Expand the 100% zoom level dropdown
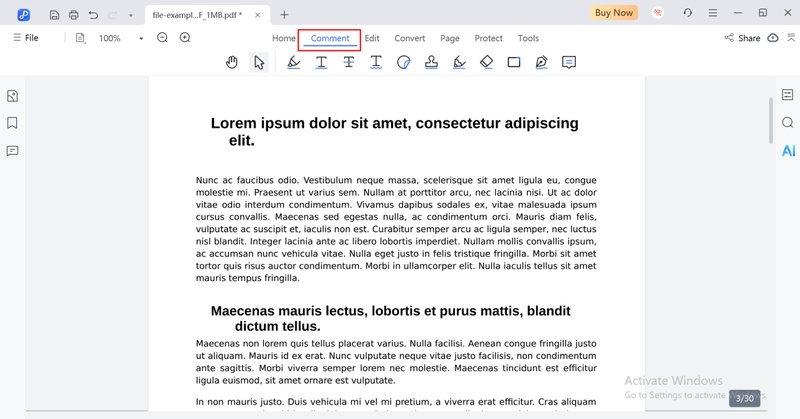Image resolution: width=800 pixels, height=419 pixels. (x=141, y=38)
